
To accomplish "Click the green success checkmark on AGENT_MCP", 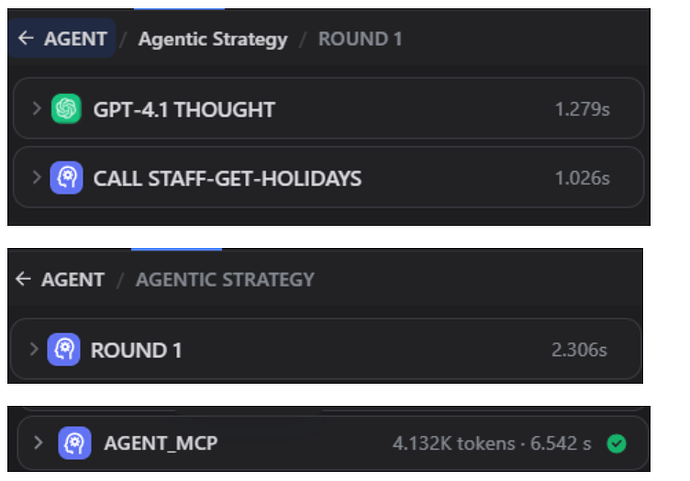I will pos(617,442).
